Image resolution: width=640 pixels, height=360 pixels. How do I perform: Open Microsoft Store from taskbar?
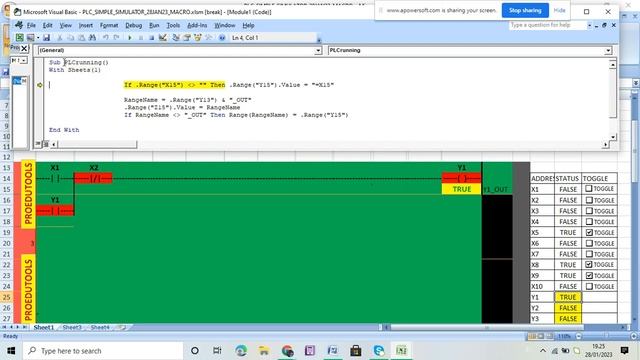(356, 351)
